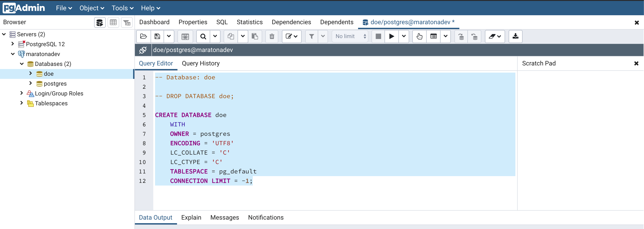Click the Download as CSV icon
644x229 pixels.
(515, 37)
